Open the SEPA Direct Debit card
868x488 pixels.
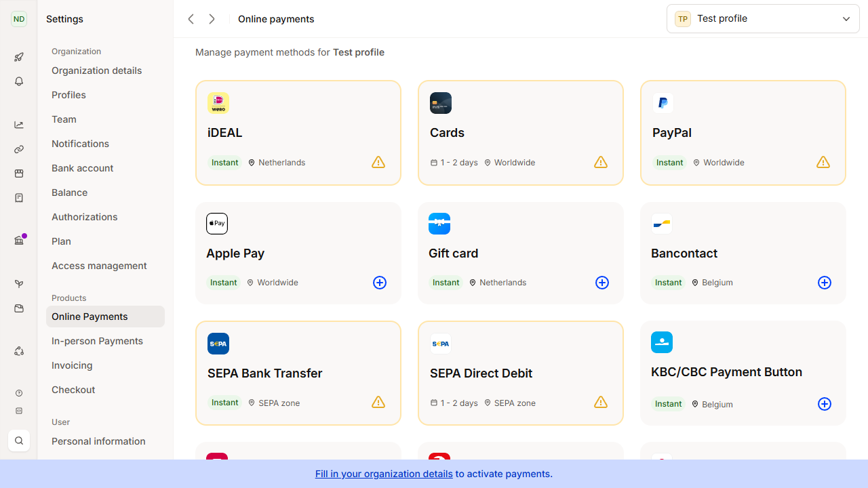(521, 373)
